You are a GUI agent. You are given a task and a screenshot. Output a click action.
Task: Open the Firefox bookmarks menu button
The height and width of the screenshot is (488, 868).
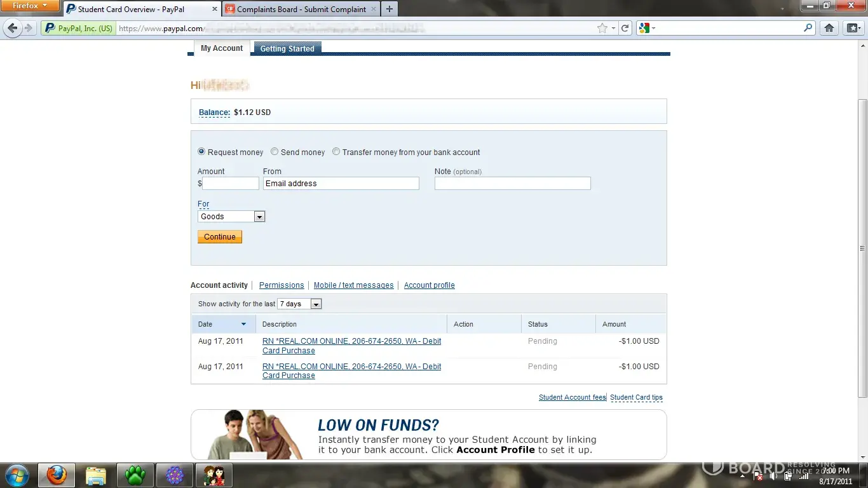point(852,28)
